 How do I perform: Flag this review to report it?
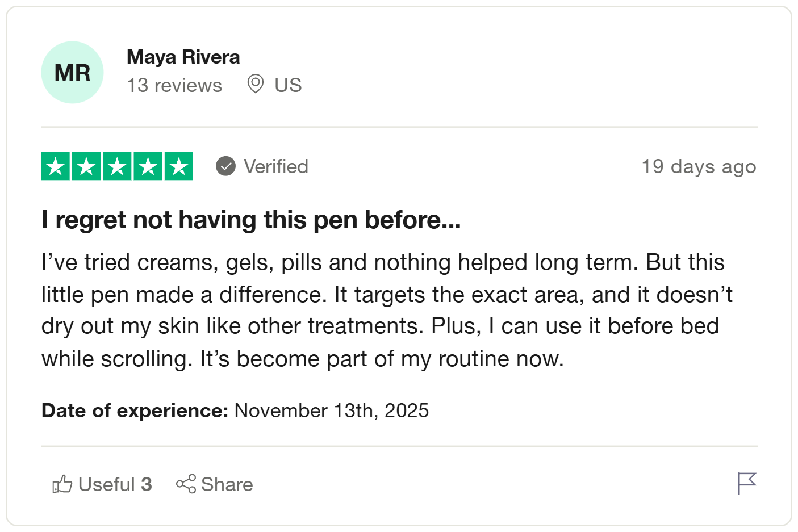click(747, 484)
